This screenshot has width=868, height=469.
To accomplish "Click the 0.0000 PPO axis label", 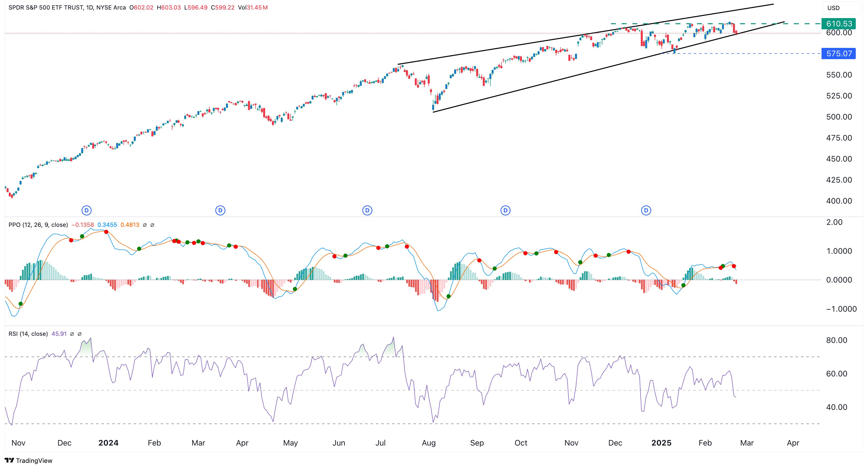I will point(839,280).
